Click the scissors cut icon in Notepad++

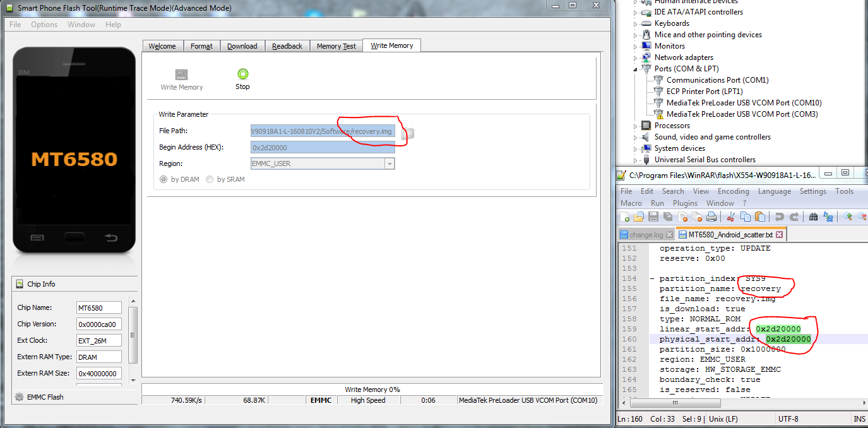click(731, 217)
